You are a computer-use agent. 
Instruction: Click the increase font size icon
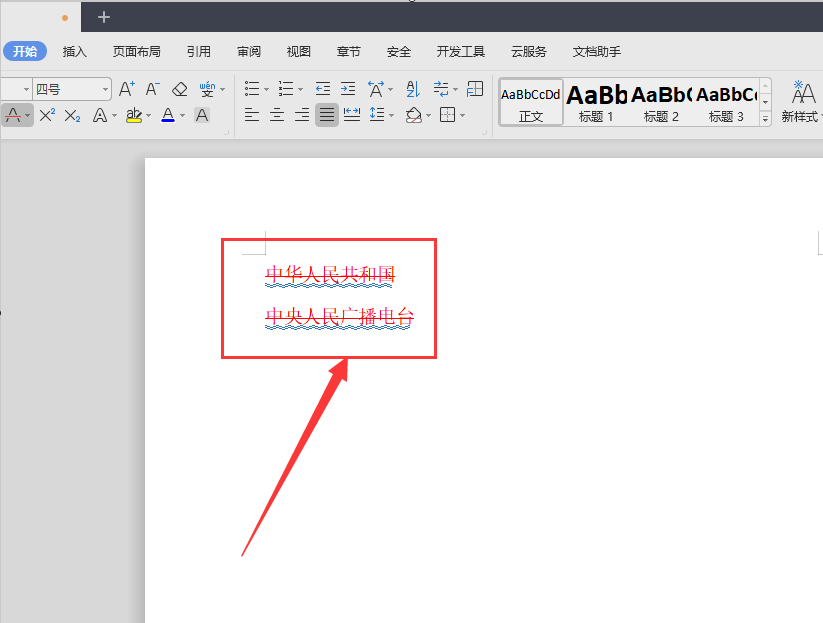126,89
